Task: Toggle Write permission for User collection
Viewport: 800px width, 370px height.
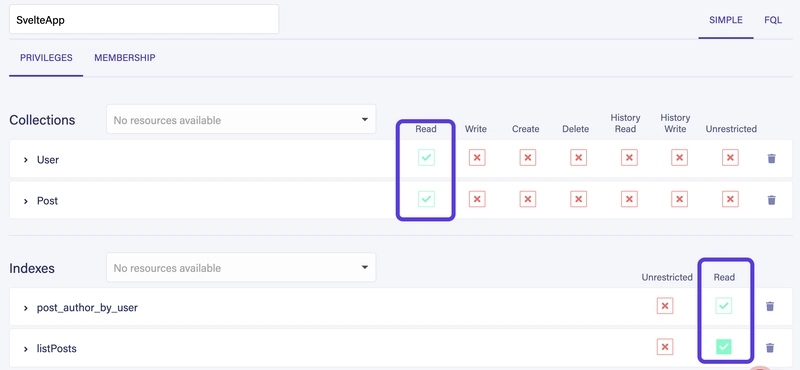Action: click(477, 158)
